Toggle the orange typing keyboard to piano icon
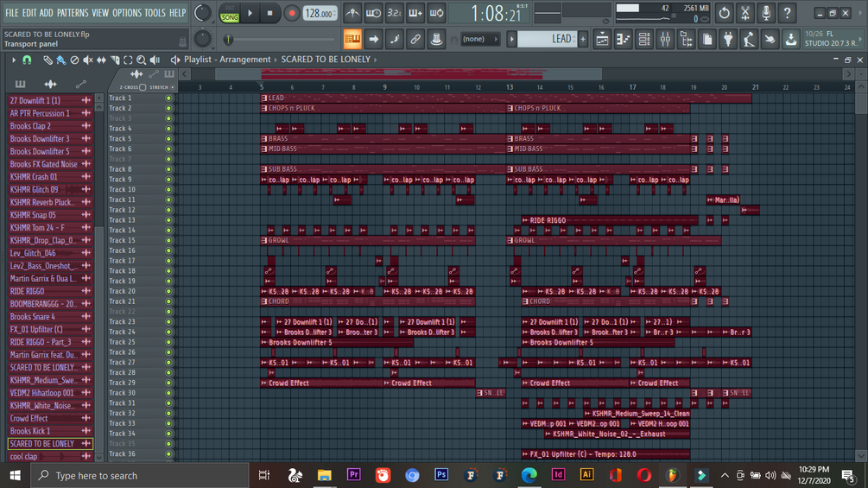 click(352, 39)
